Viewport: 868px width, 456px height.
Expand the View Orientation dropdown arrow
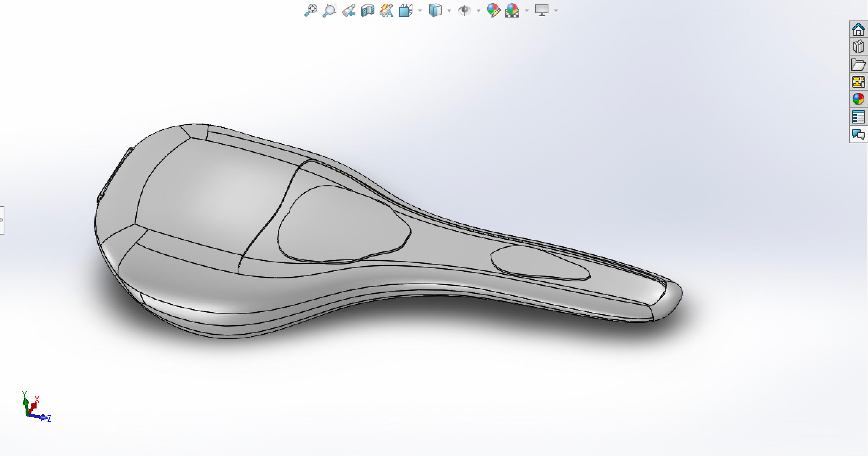point(420,11)
